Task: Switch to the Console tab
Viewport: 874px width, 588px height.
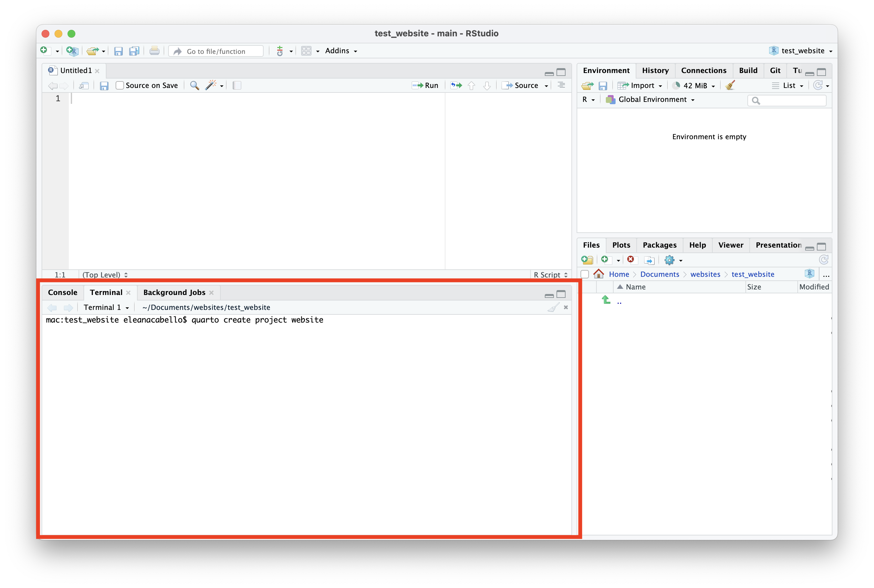Action: tap(63, 292)
